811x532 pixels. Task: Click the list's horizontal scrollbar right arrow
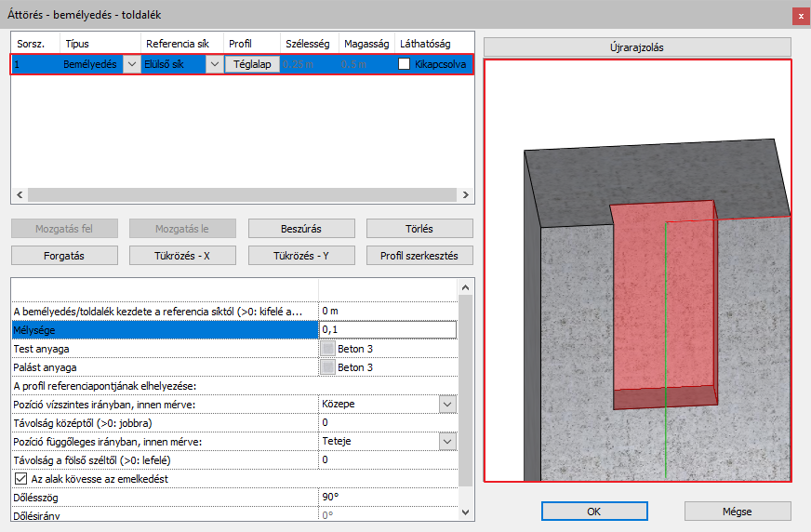click(466, 195)
